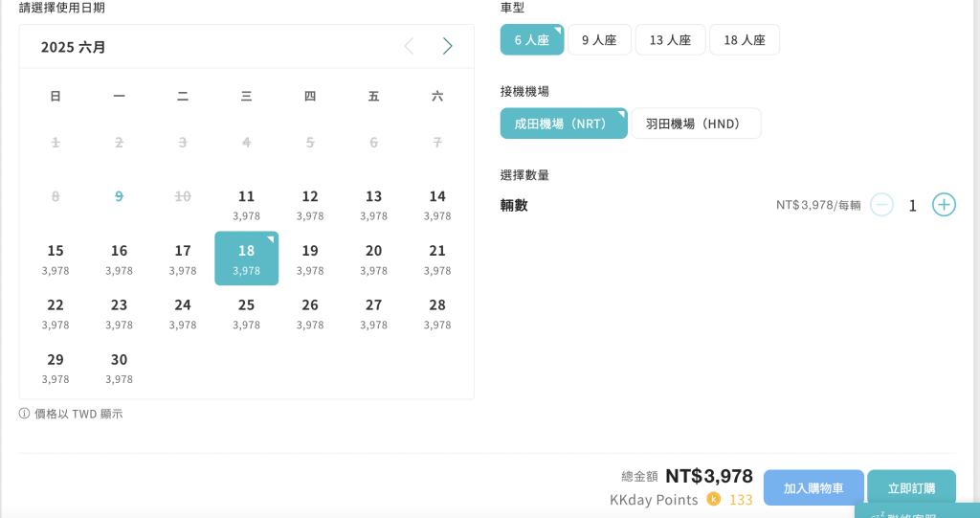Select 羽田機場（HND）pickup airport

tap(697, 124)
